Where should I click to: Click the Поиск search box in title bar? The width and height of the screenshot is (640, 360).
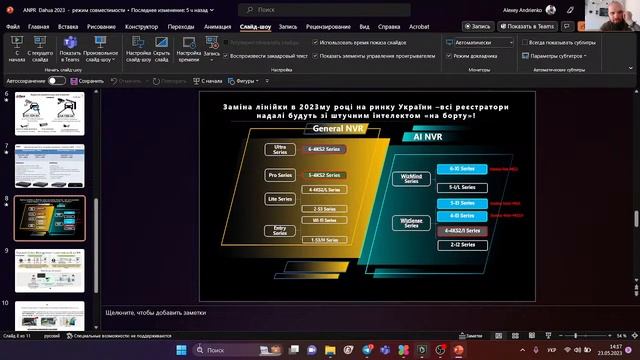pyautogui.click(x=324, y=9)
